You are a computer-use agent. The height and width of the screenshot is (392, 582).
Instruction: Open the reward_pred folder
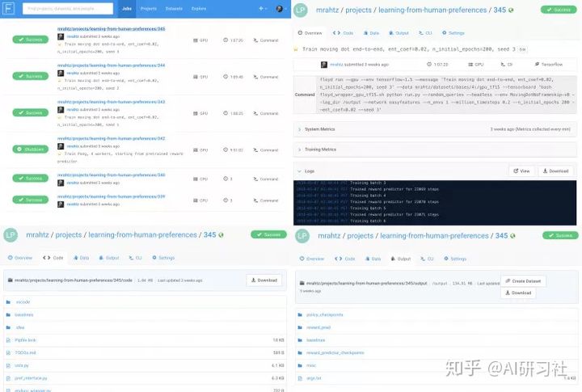(318, 327)
